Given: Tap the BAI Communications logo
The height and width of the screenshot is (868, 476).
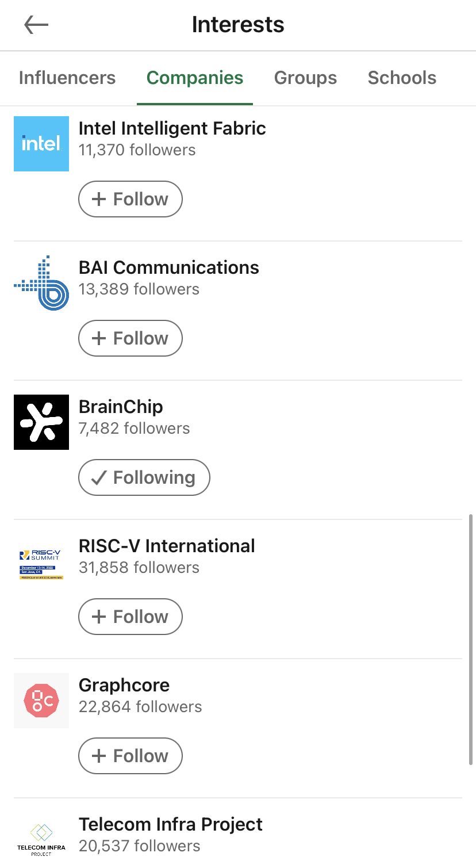Looking at the screenshot, I should (41, 283).
